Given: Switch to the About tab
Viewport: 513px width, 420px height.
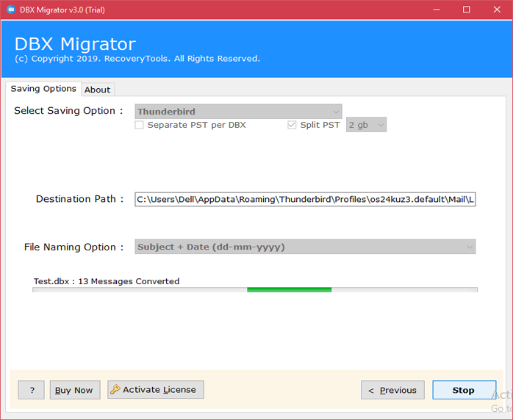Looking at the screenshot, I should [98, 90].
